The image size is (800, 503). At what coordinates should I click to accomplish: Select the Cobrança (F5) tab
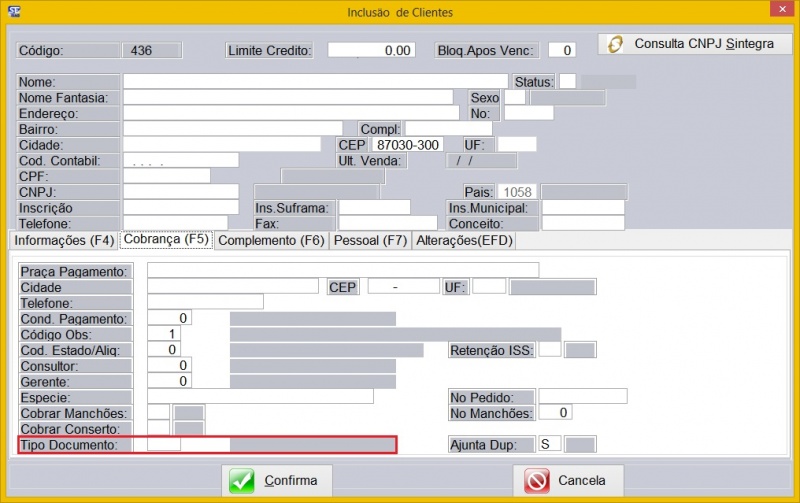pyautogui.click(x=166, y=240)
